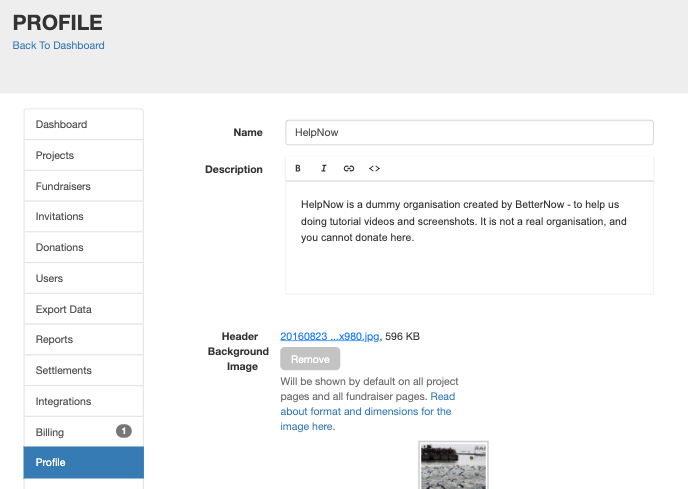Switch to HTML code view icon

[374, 169]
